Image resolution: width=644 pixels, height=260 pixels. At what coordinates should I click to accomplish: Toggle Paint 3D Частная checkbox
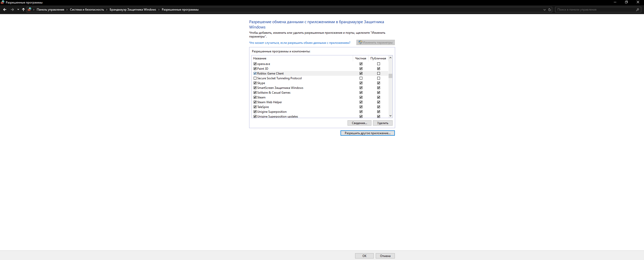tap(361, 69)
